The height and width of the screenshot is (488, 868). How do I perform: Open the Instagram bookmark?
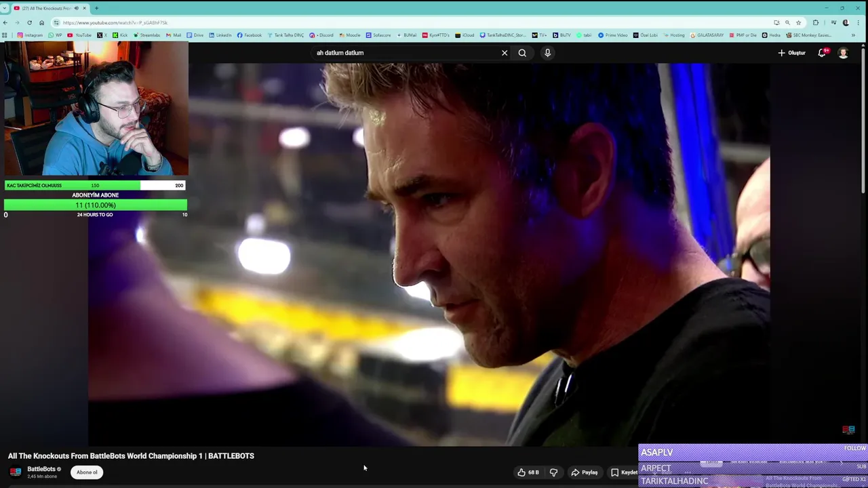(30, 35)
